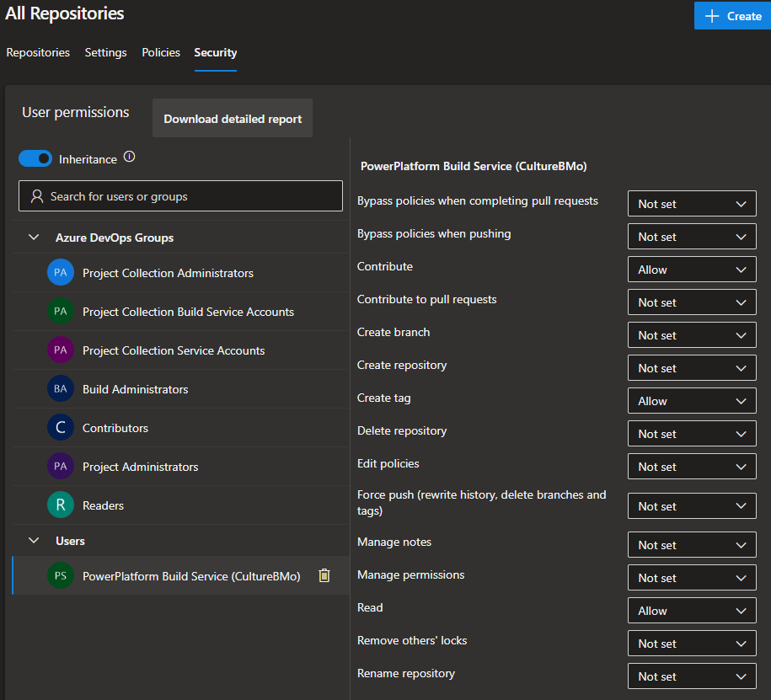Select PowerPlatform Build Service (CultureBMo) user row
Image resolution: width=771 pixels, height=700 pixels.
[180, 575]
